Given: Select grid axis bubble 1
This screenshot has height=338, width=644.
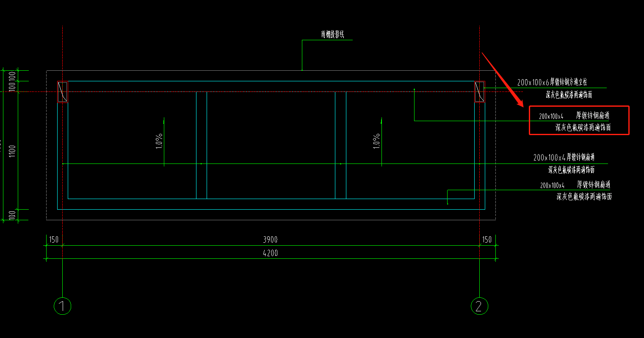Looking at the screenshot, I should 63,306.
